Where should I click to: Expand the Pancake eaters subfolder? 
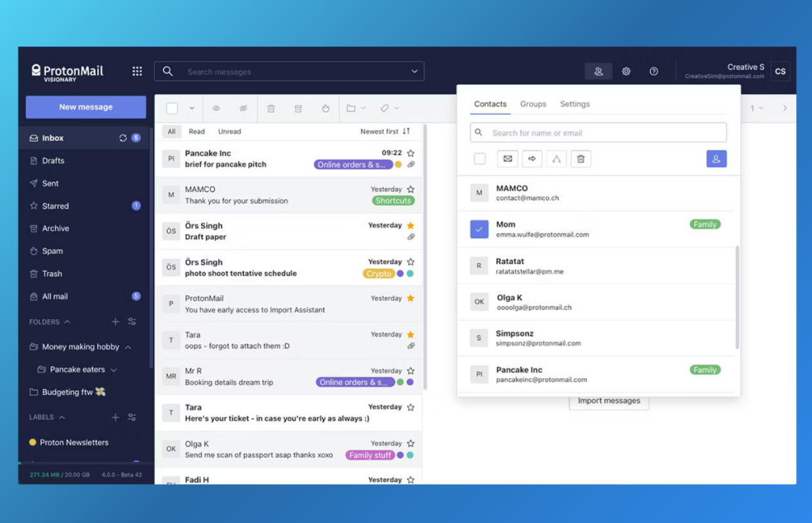coord(114,369)
